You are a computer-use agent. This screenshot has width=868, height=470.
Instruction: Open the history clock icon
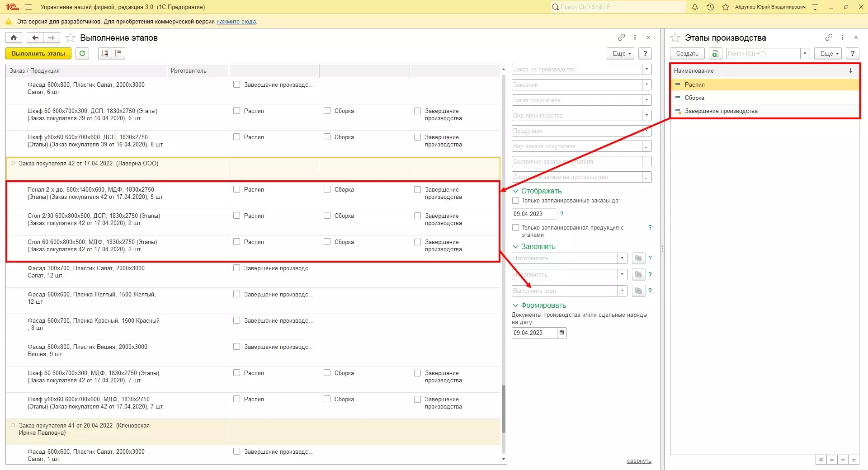coord(710,7)
